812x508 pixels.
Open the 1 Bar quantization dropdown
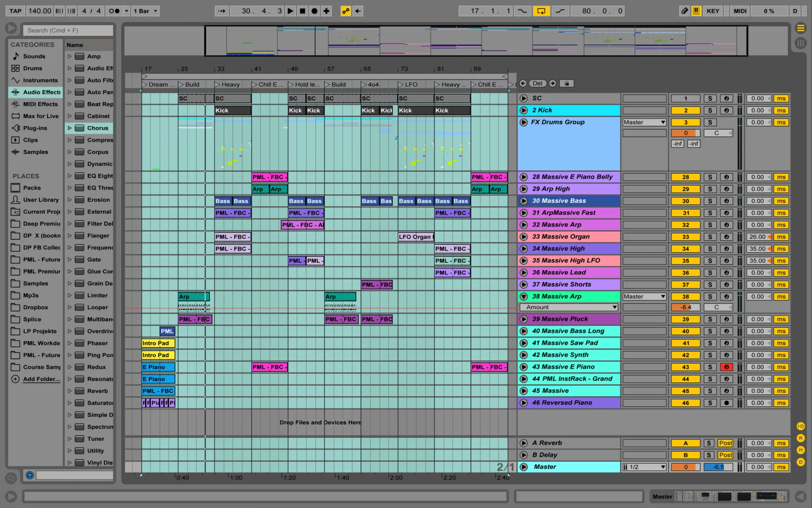146,11
